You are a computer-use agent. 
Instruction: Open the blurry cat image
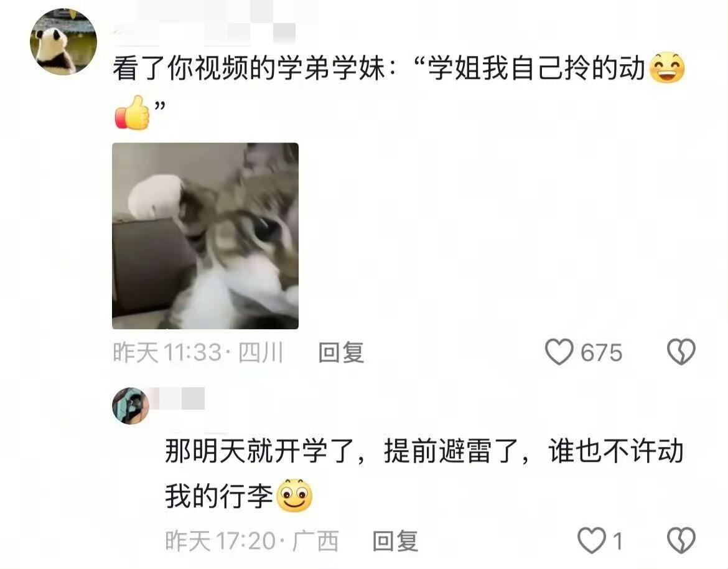click(x=205, y=236)
